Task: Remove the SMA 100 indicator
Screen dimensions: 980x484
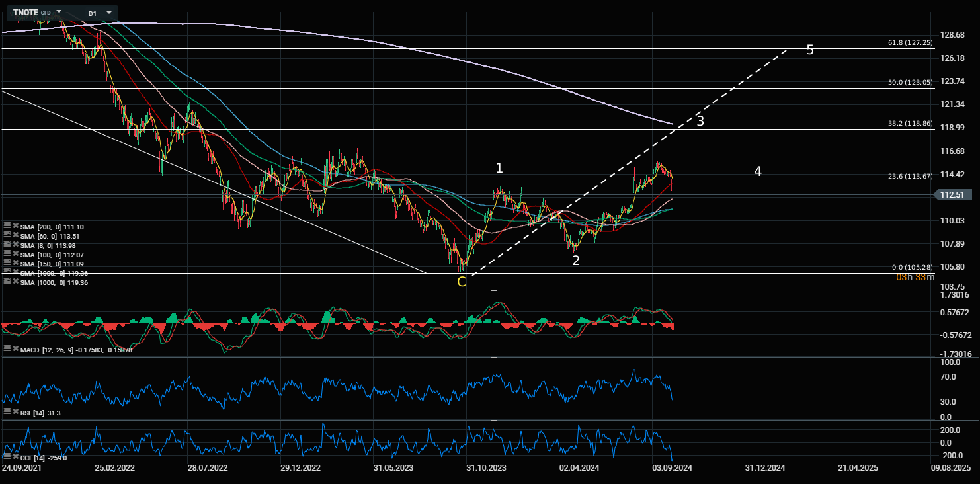Action: tap(15, 255)
